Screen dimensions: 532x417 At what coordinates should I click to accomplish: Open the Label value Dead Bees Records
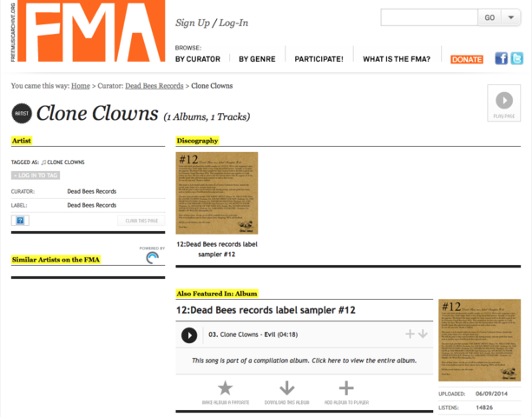(92, 205)
